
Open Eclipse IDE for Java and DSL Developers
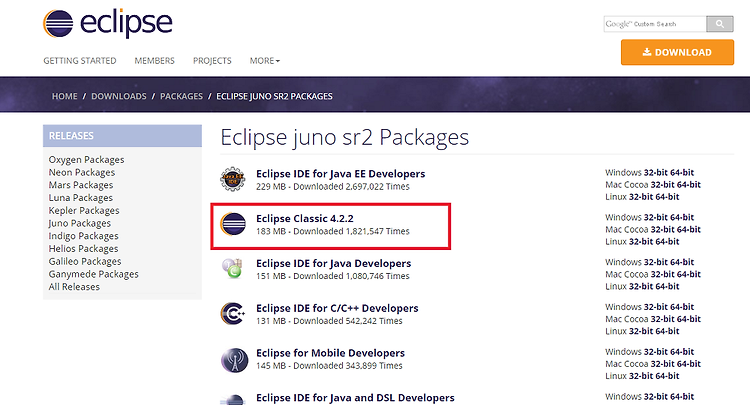[x=355, y=398]
